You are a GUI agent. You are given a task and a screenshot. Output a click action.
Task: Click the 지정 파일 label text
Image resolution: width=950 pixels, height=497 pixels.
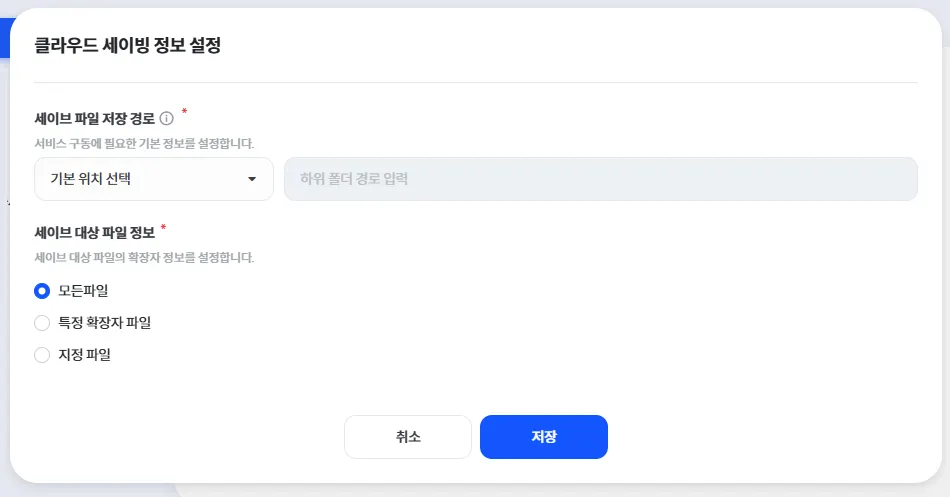[85, 355]
